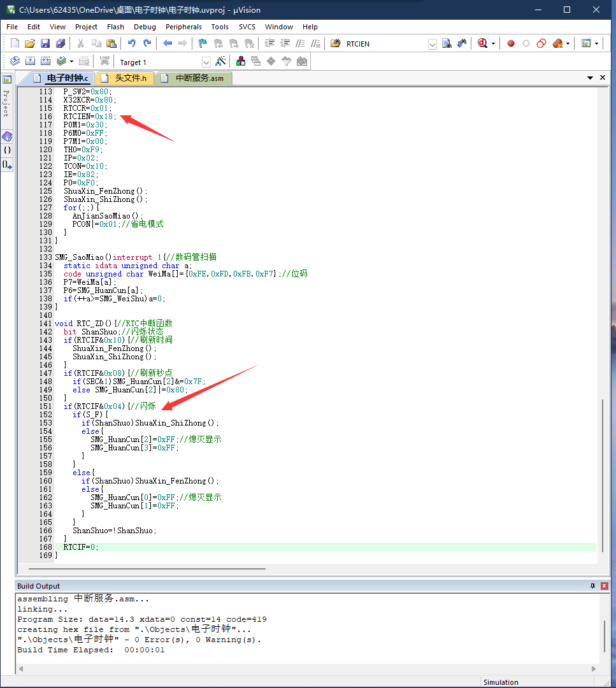Close the active editor tab
The height and width of the screenshot is (688, 616).
point(603,78)
